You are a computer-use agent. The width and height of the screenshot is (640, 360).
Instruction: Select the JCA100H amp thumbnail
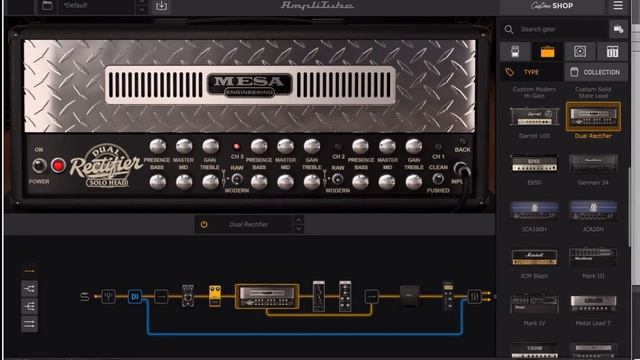click(x=534, y=211)
